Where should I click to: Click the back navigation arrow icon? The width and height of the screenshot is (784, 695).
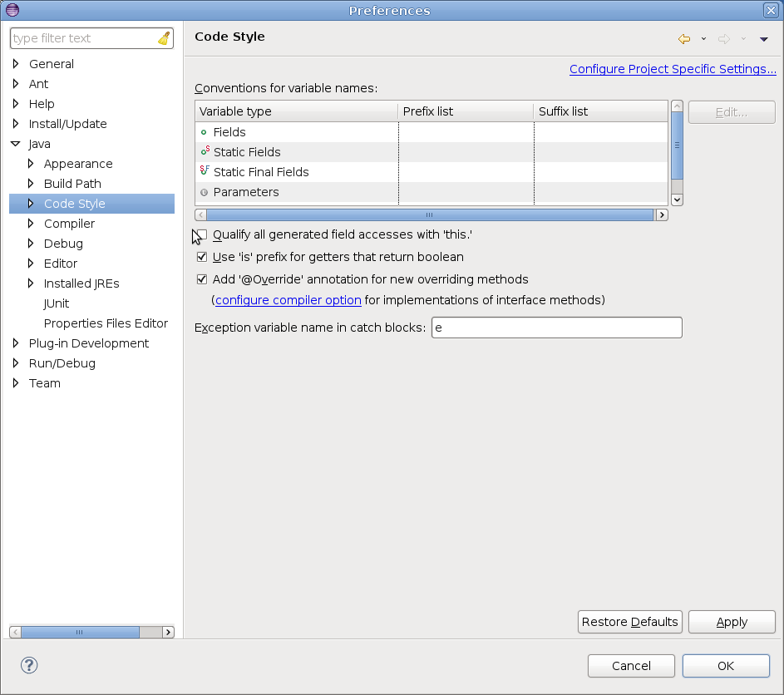[684, 39]
